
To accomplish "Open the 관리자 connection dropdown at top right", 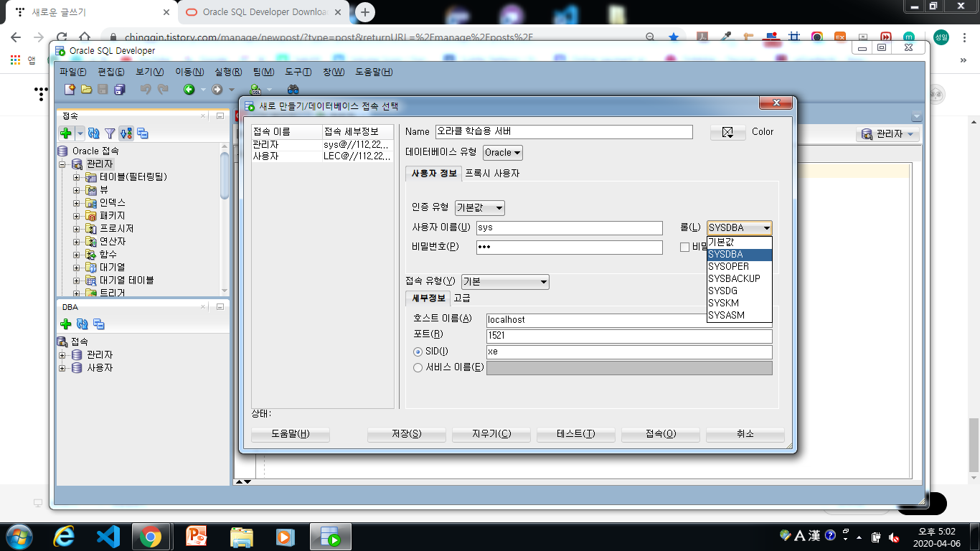I will [x=889, y=134].
